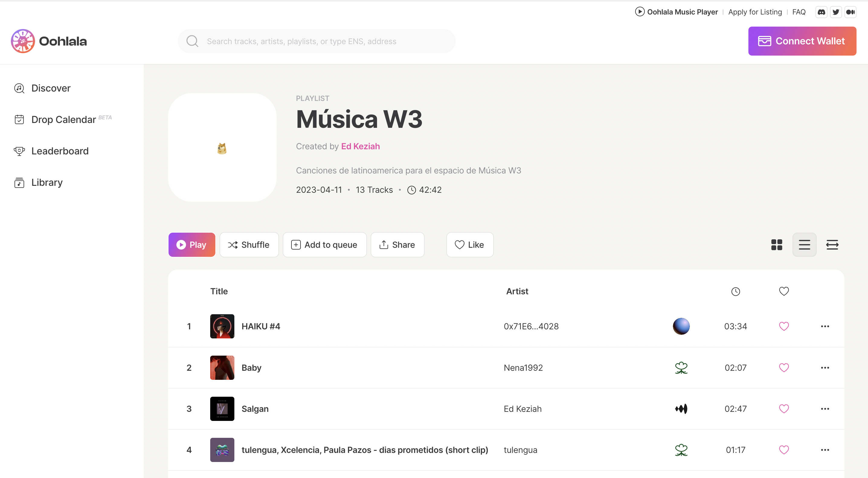
Task: Focus the search tracks input field
Action: coord(317,41)
